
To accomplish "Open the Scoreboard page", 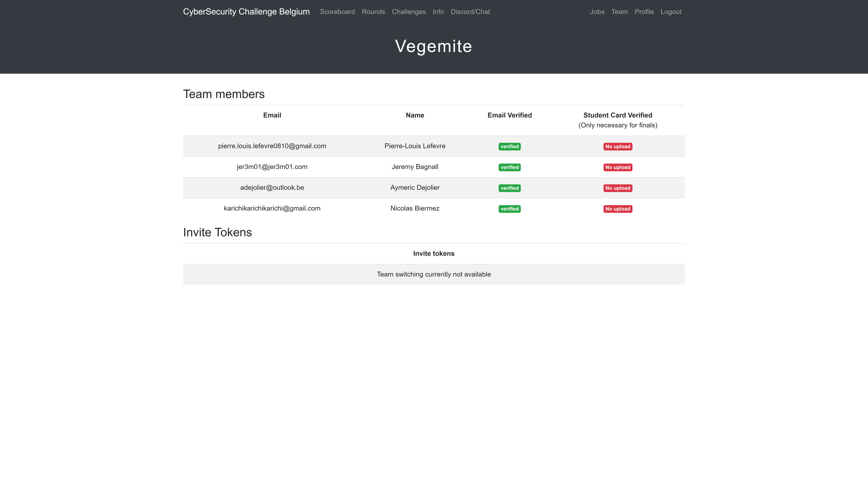I will click(337, 12).
